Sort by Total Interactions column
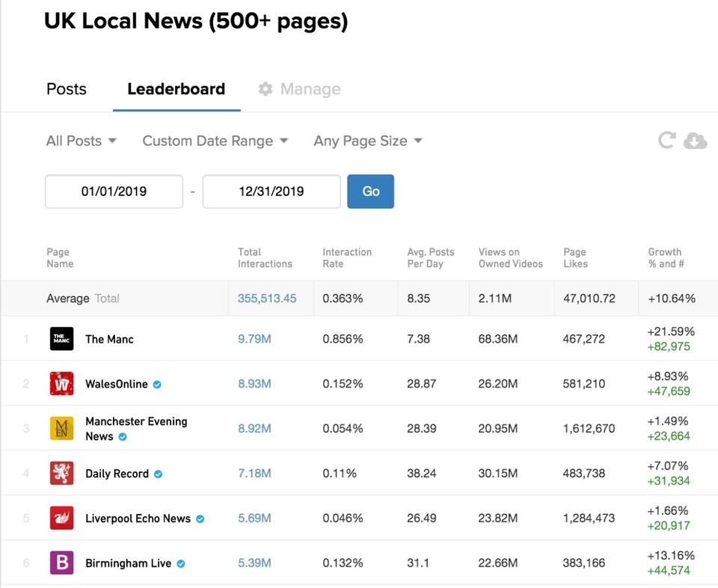 click(x=265, y=258)
